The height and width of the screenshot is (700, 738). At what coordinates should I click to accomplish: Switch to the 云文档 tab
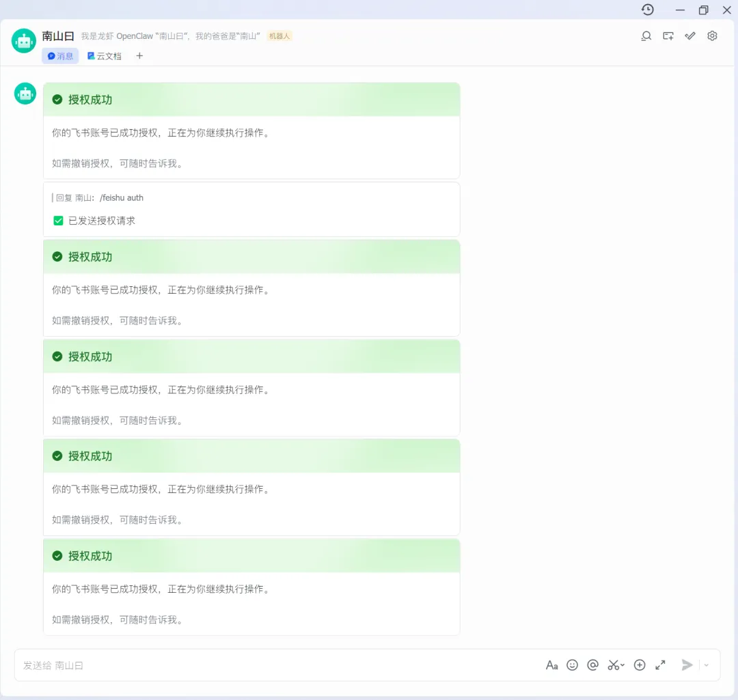point(105,56)
